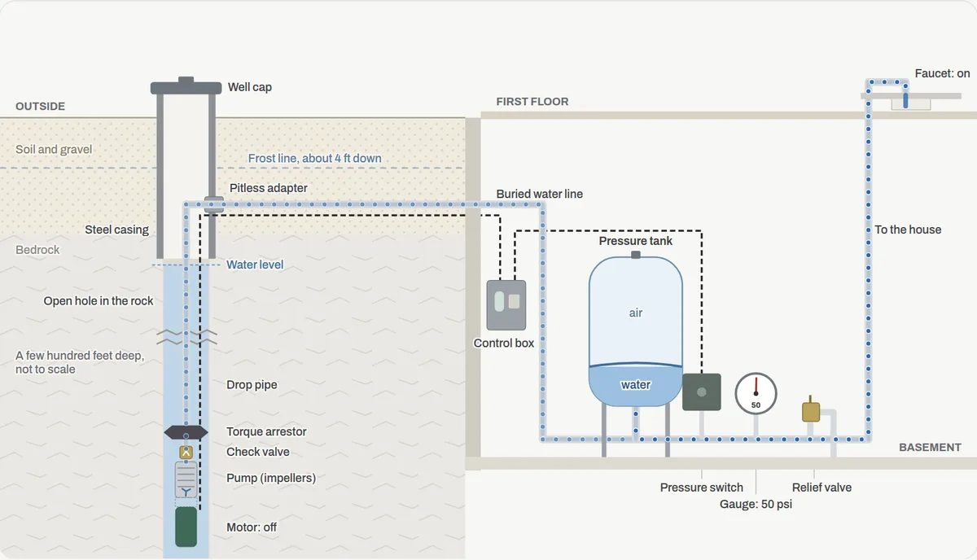Click the well cap at top of casing
Viewport: 977px width, 560px height.
tap(186, 86)
